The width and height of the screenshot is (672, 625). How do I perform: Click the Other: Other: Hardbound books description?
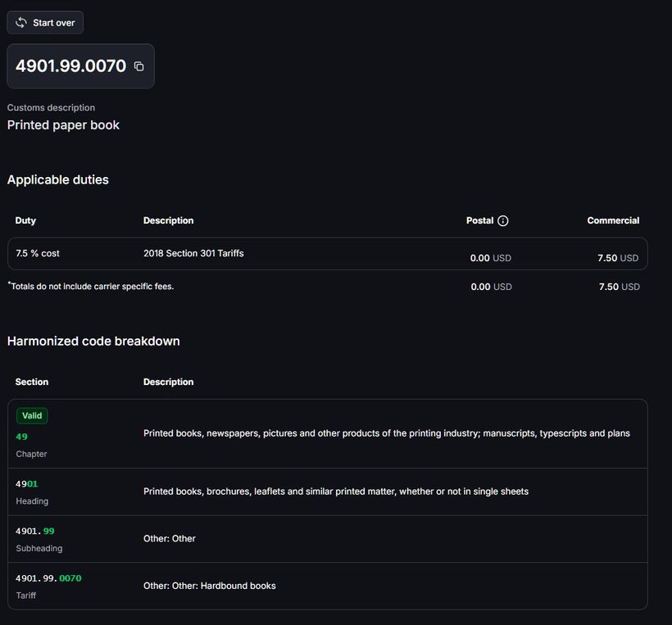tap(209, 586)
